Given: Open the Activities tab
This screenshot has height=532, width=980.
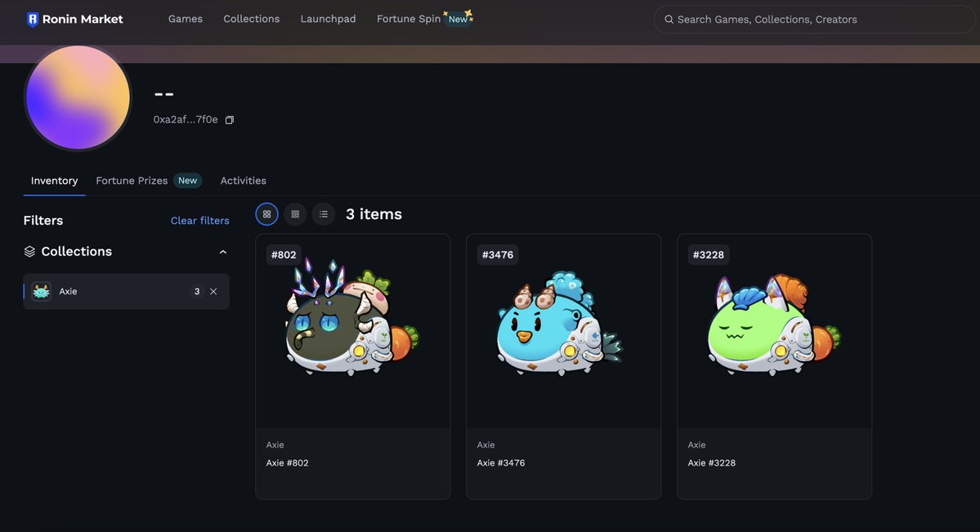Looking at the screenshot, I should (x=243, y=181).
